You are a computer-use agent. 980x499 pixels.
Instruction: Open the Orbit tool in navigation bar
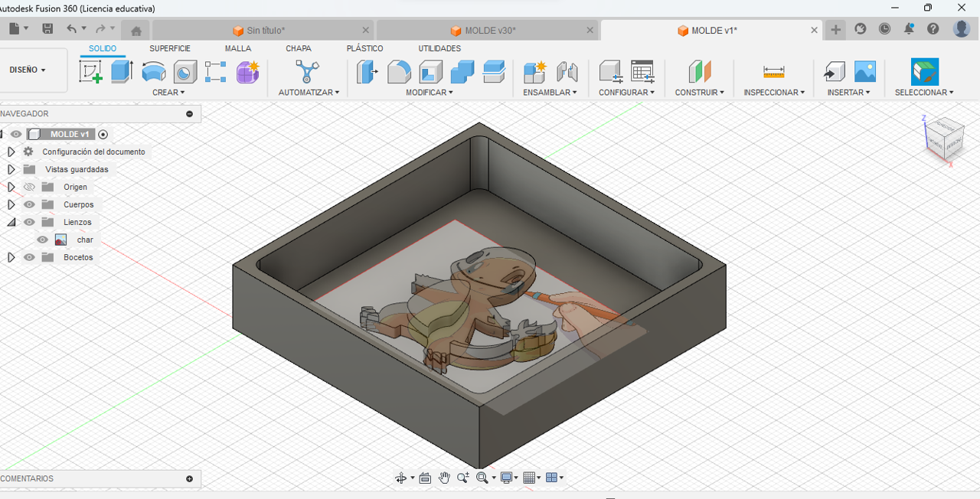tap(400, 478)
